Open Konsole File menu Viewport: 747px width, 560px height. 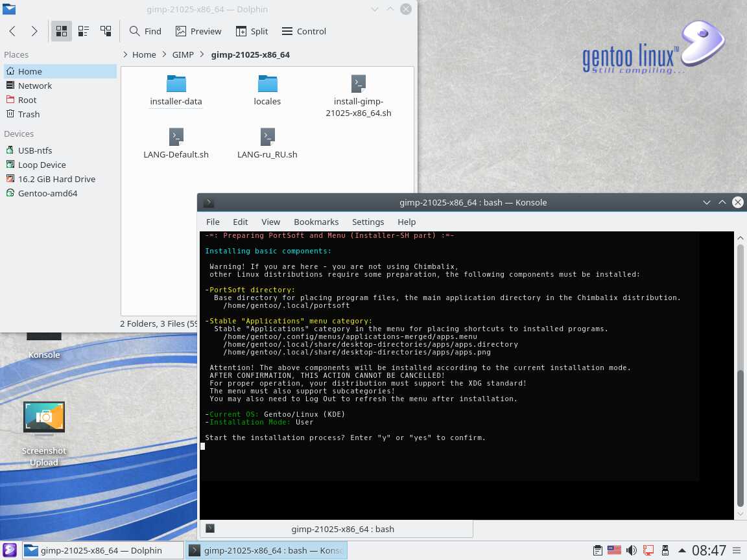point(213,222)
